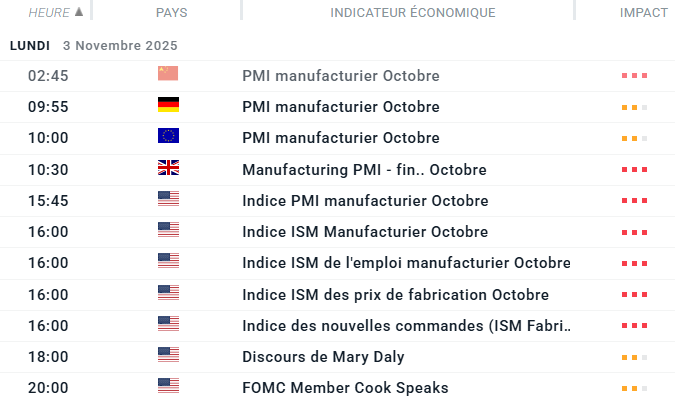The width and height of the screenshot is (675, 402).
Task: Click the Indicateur Économique column header
Action: pyautogui.click(x=413, y=13)
